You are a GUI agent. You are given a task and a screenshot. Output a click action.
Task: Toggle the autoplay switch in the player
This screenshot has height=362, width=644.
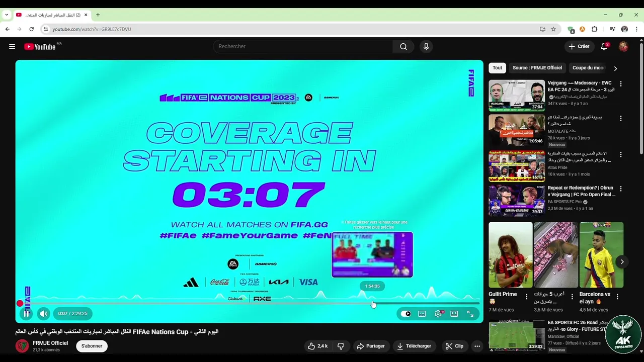[x=406, y=314]
